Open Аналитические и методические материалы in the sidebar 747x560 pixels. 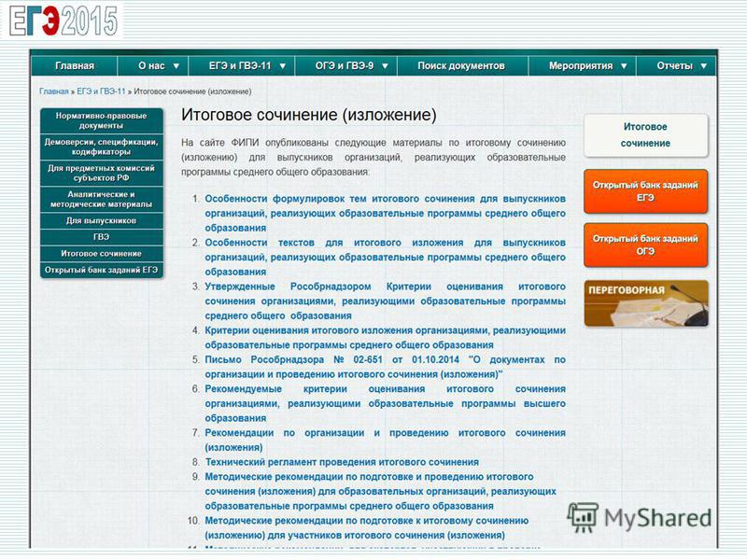coord(102,199)
